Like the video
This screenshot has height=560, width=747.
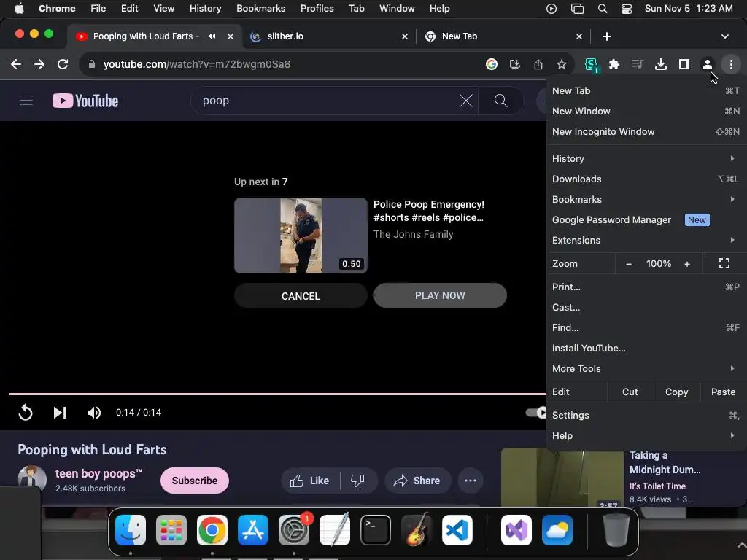tap(310, 481)
